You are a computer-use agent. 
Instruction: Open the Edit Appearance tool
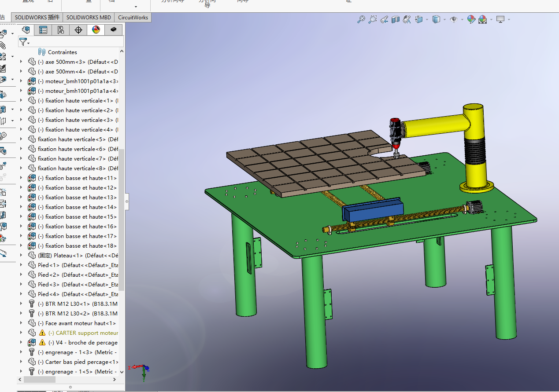[x=471, y=19]
